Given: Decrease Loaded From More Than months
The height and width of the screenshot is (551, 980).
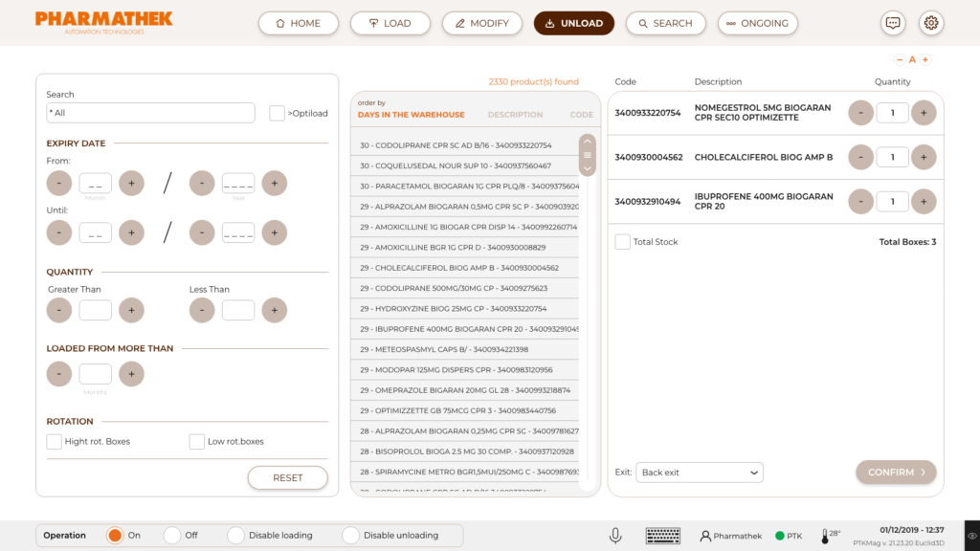Looking at the screenshot, I should click(59, 374).
